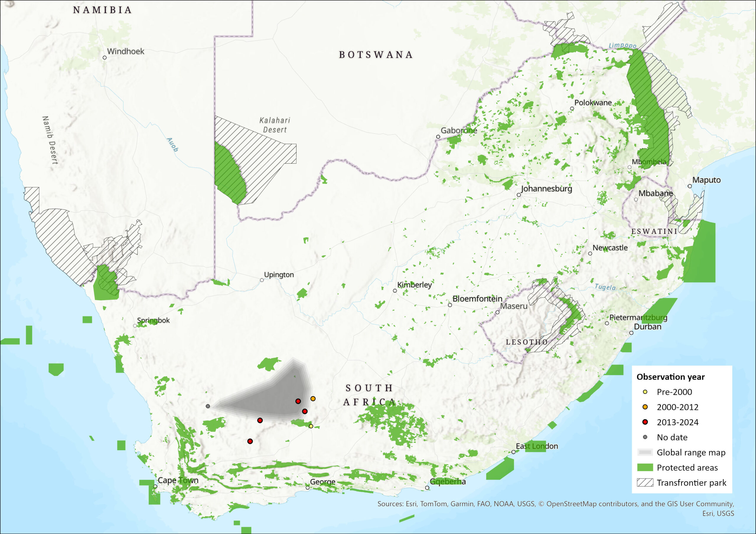Click the Global range map legend swatch
This screenshot has width=756, height=534.
tap(645, 452)
